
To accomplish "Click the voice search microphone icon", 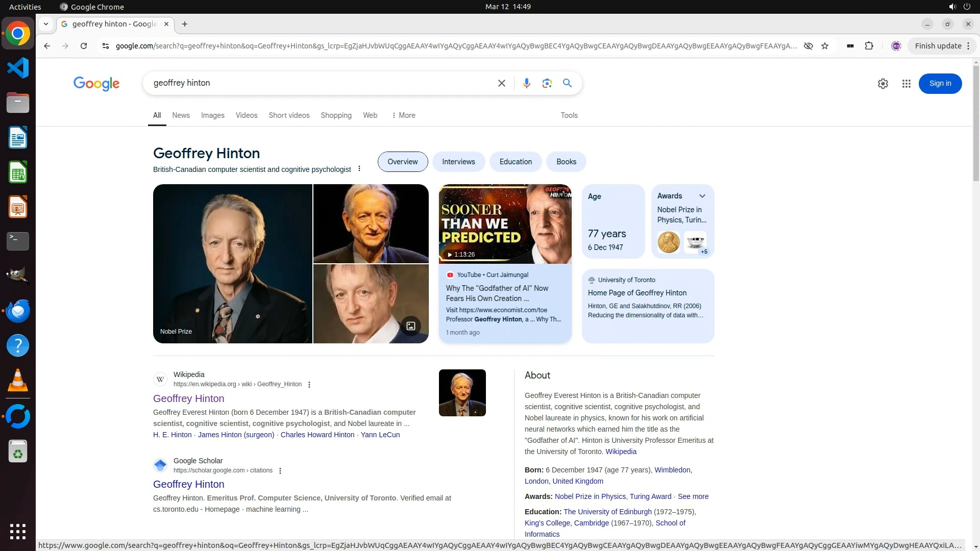I will coord(526,83).
